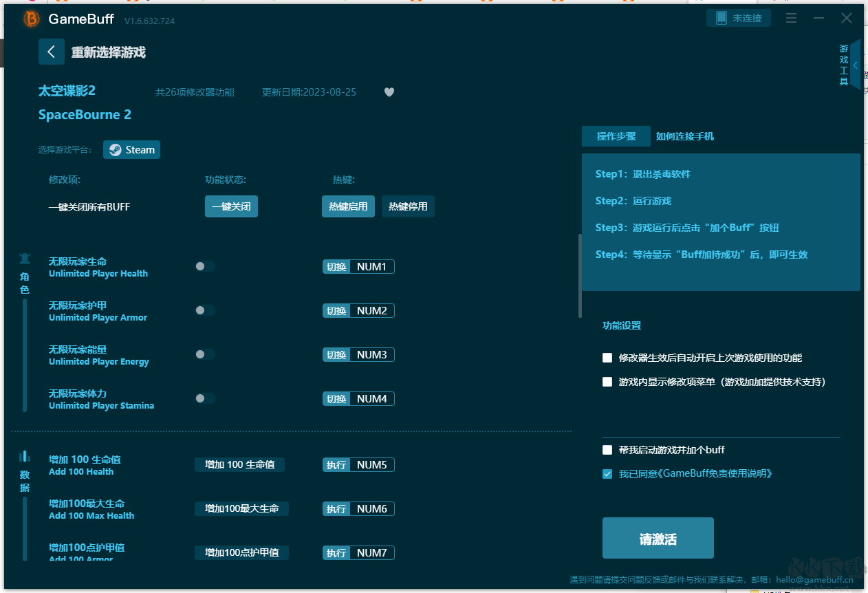Toggle Unlimited Player Armor switch
The height and width of the screenshot is (593, 868).
[x=204, y=310]
